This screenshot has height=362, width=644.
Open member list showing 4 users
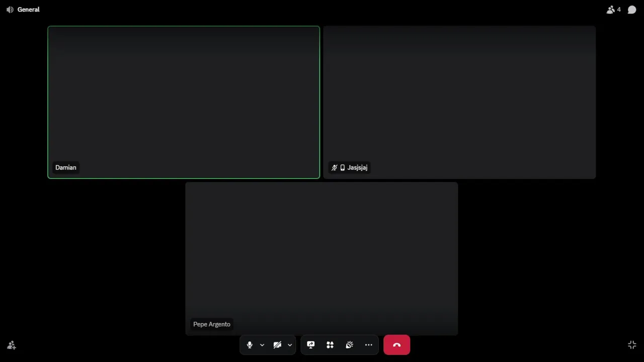(614, 10)
